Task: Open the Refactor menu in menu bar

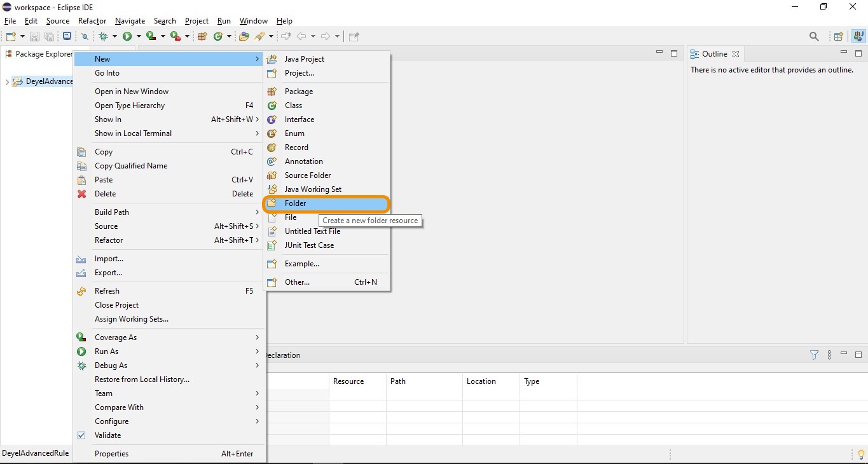Action: click(92, 21)
